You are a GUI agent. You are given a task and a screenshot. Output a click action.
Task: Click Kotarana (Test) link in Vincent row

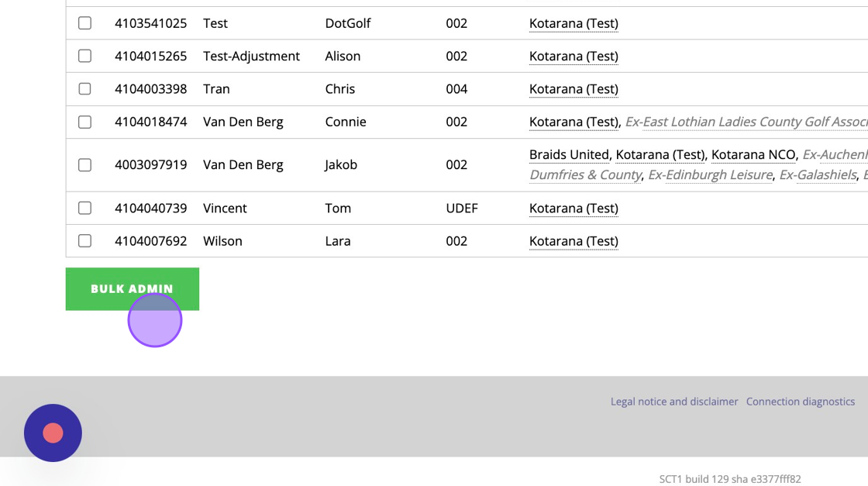click(573, 209)
